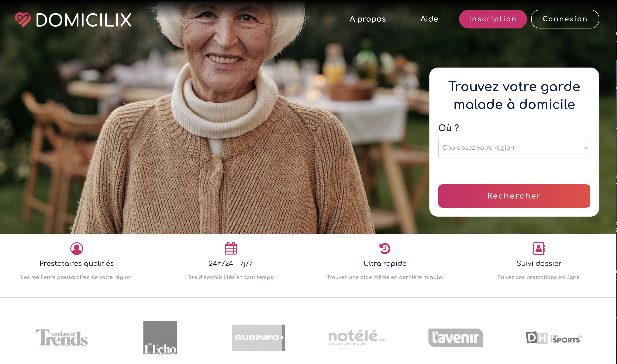617x364 pixels.
Task: Click the 24h/24 calendar icon
Action: click(231, 248)
